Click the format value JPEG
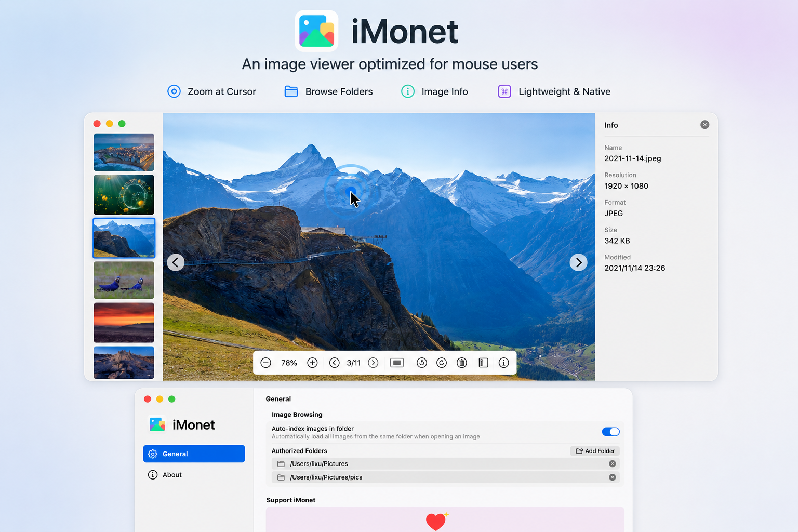 614,214
